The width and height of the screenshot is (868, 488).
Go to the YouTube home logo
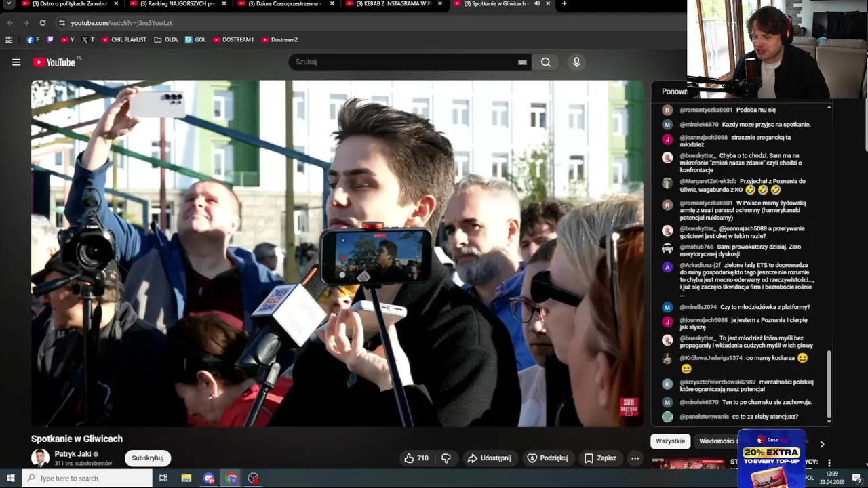pyautogui.click(x=54, y=62)
